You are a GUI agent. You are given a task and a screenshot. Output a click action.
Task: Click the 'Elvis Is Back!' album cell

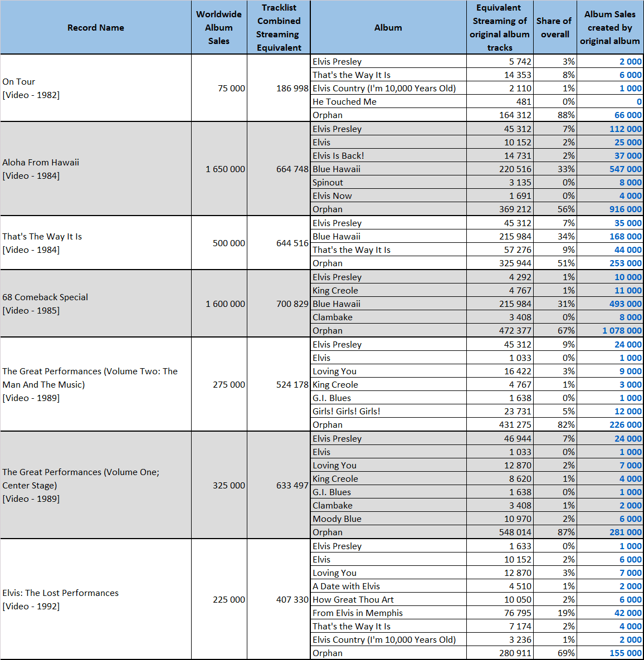pos(388,155)
